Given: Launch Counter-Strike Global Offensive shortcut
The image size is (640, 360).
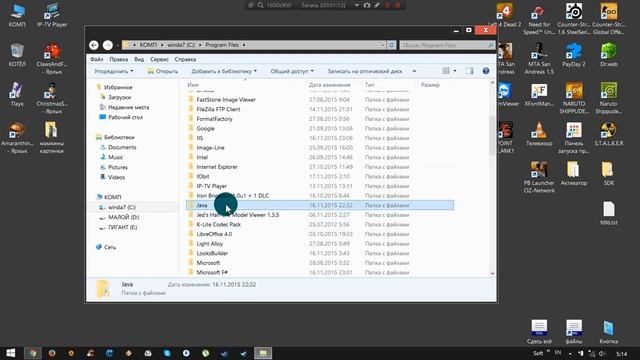Looking at the screenshot, I should [x=608, y=20].
